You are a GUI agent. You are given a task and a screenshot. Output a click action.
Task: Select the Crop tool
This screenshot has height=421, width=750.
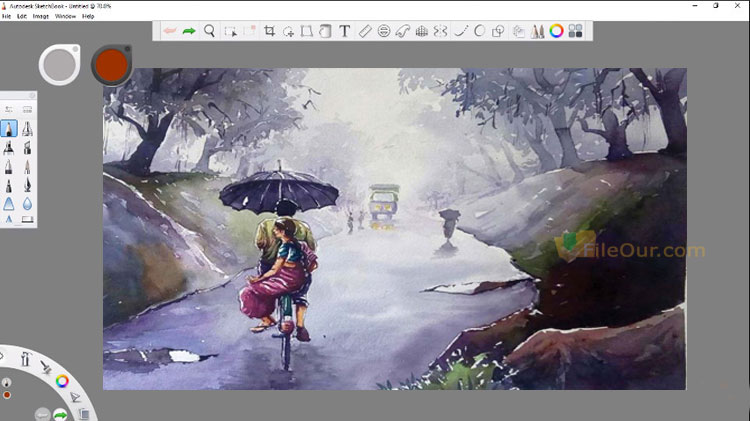click(269, 31)
